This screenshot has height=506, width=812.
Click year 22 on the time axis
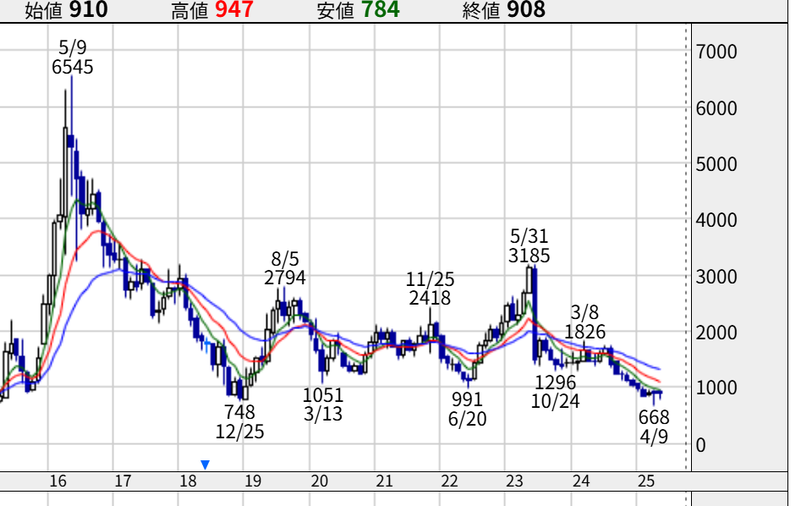[449, 481]
